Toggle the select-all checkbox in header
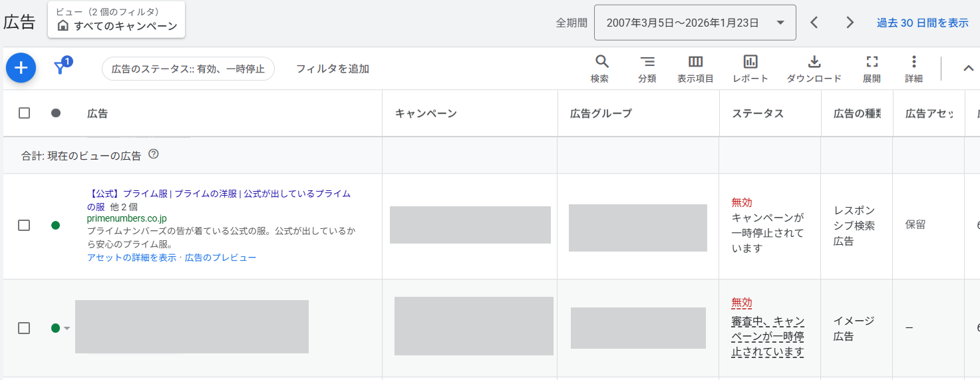Viewport: 980px width, 380px height. [24, 113]
